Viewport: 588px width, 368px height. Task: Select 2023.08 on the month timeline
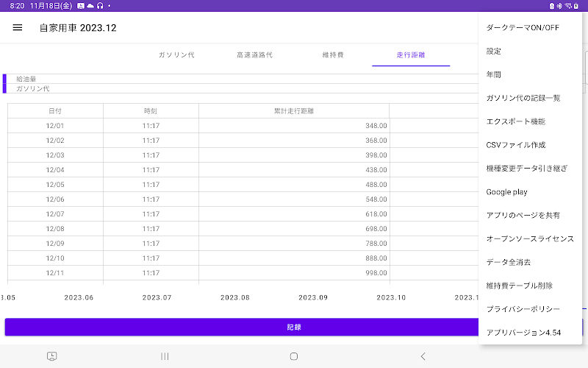235,298
